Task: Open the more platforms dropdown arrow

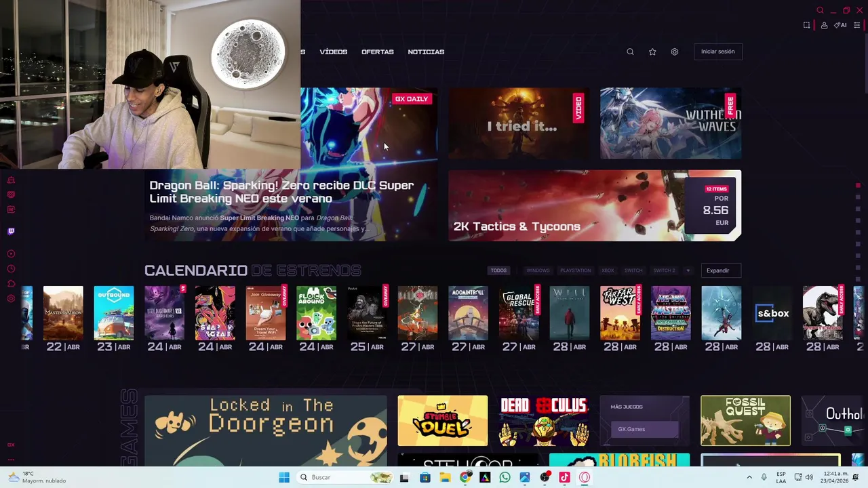Action: click(x=688, y=270)
